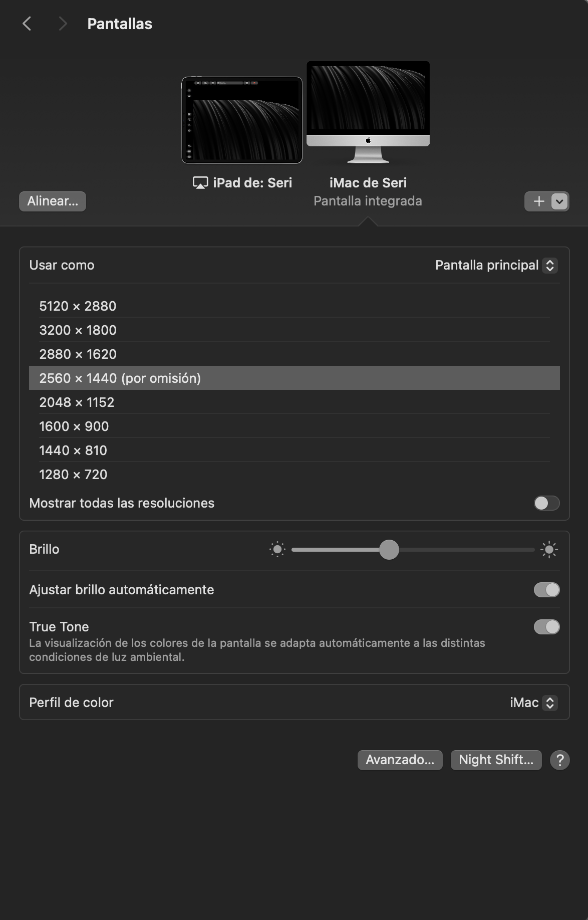
Task: Go forward with the right chevron
Action: pyautogui.click(x=63, y=24)
